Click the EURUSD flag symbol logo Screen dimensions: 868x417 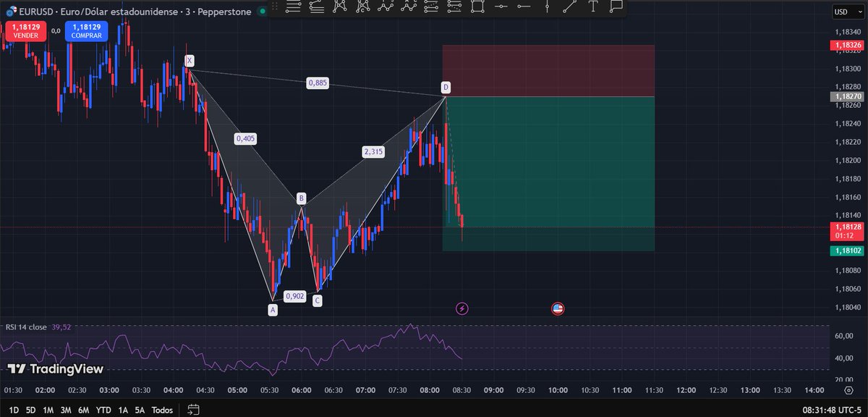coord(12,13)
